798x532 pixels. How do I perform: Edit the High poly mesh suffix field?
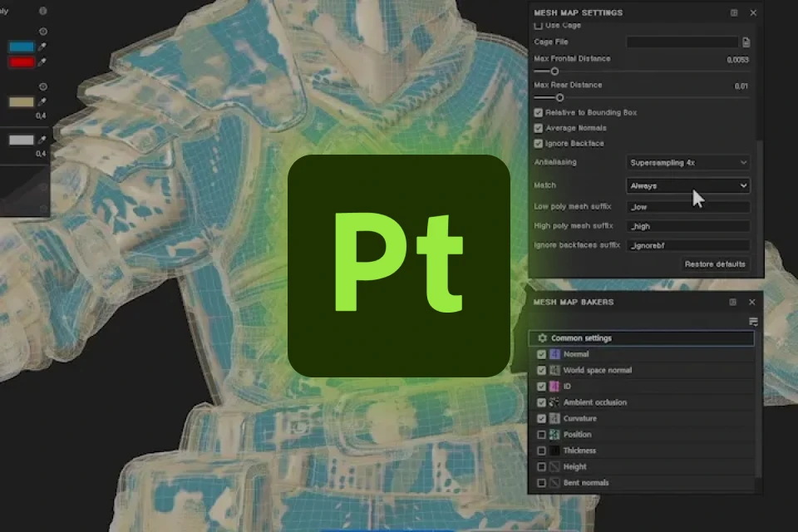(x=687, y=226)
